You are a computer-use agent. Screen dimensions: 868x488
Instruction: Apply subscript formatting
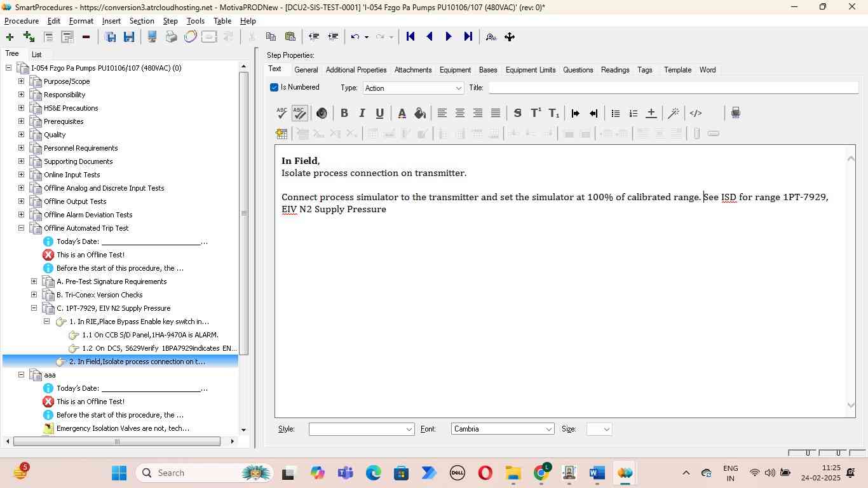[x=554, y=113]
